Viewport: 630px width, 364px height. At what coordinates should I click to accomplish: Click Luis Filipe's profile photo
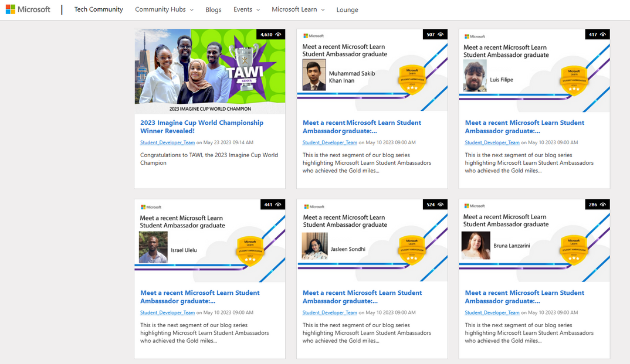[x=475, y=76]
